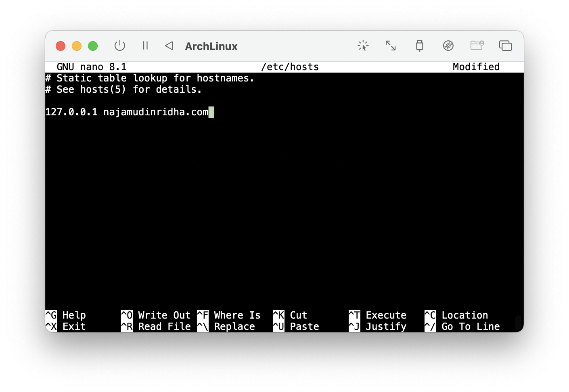The height and width of the screenshot is (392, 569).
Task: Click the GNU nano 8.1 title text
Action: tap(92, 67)
